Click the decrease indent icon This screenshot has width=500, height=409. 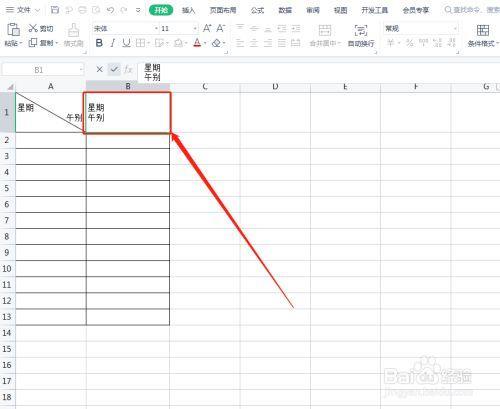click(x=282, y=28)
